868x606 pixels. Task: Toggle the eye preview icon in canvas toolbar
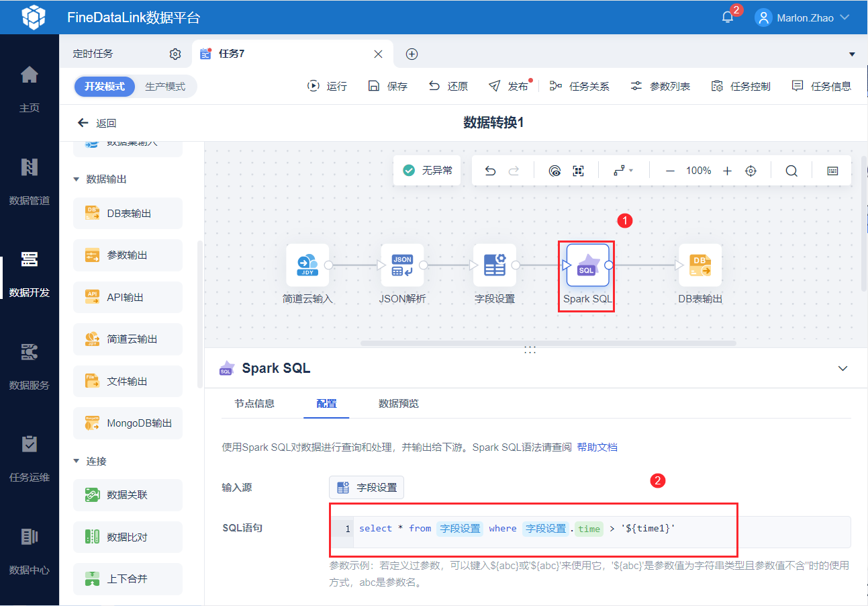[x=554, y=171]
